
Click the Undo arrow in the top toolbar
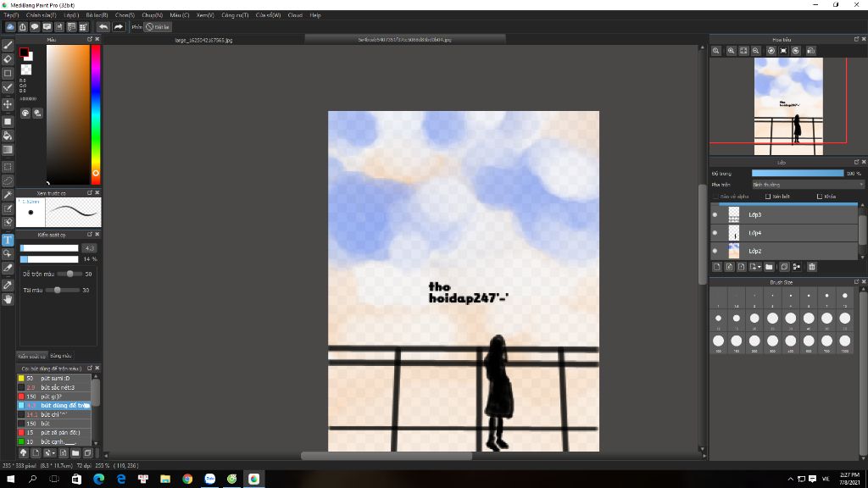pyautogui.click(x=103, y=26)
